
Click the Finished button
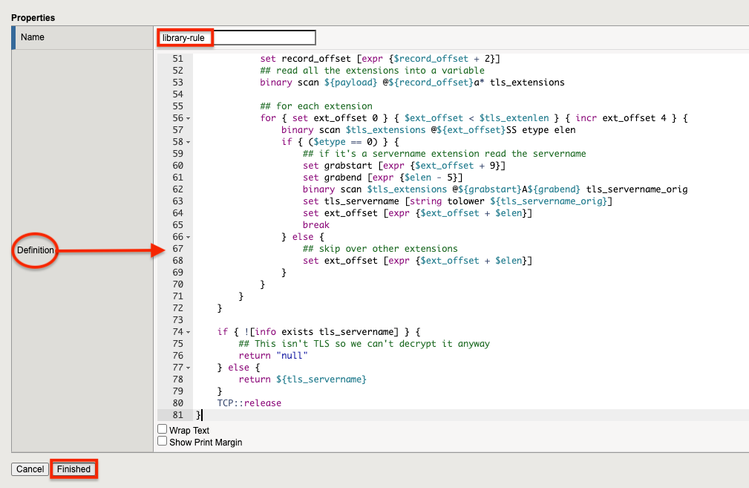(73, 469)
